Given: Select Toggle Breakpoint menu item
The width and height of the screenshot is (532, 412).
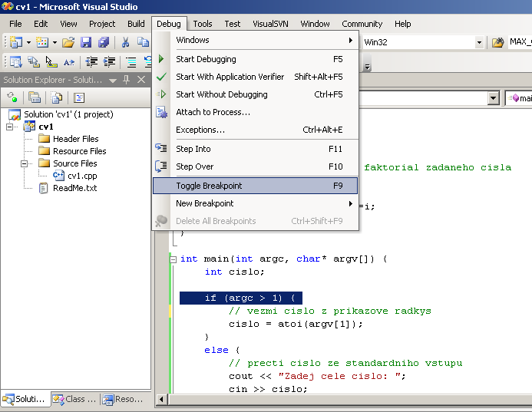Looking at the screenshot, I should [255, 186].
